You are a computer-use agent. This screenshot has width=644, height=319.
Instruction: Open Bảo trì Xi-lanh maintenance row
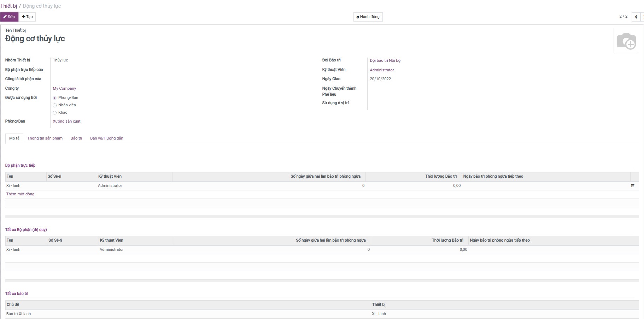tap(18, 314)
